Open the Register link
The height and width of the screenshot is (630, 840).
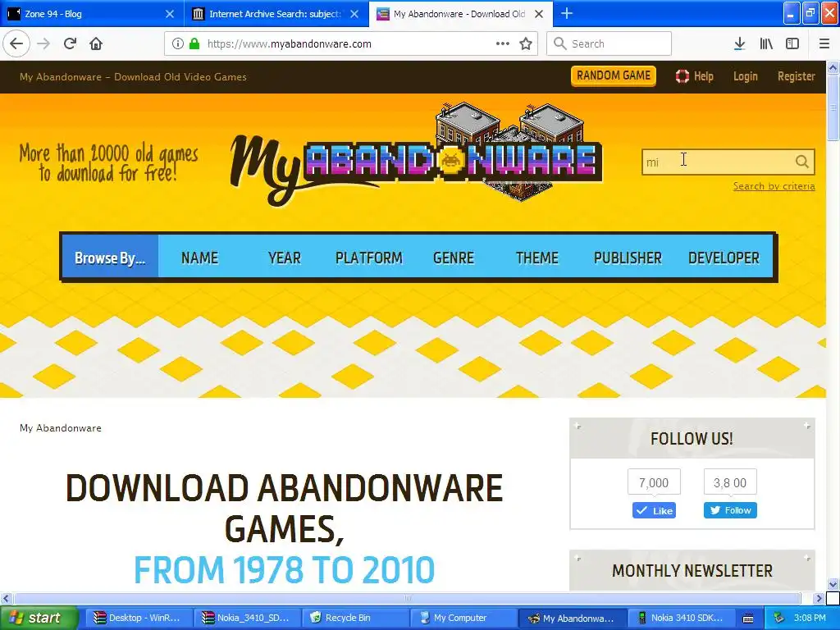point(796,76)
